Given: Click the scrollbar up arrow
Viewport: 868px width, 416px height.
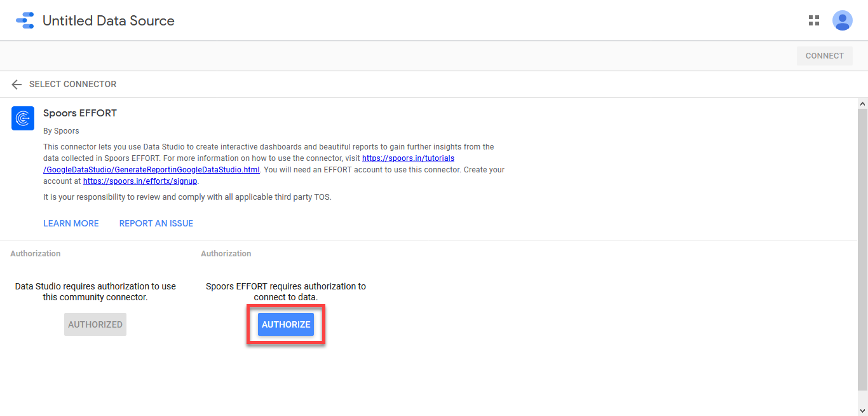Looking at the screenshot, I should pyautogui.click(x=862, y=103).
